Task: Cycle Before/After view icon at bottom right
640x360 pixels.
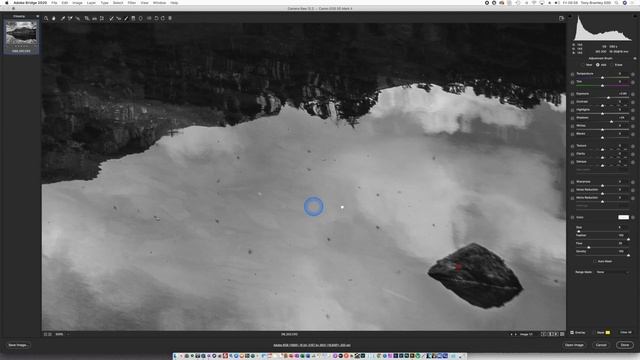Action: click(544, 334)
